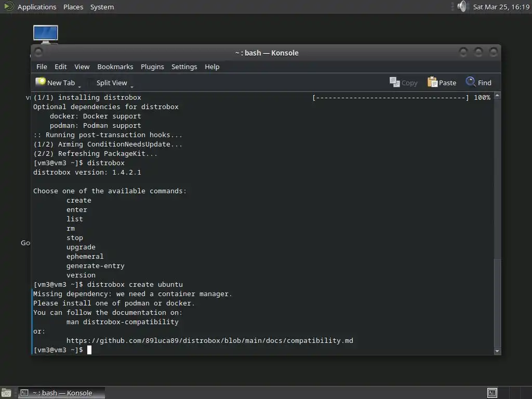Click the 'distrobox version: 1.4.2.1' line

pos(87,172)
